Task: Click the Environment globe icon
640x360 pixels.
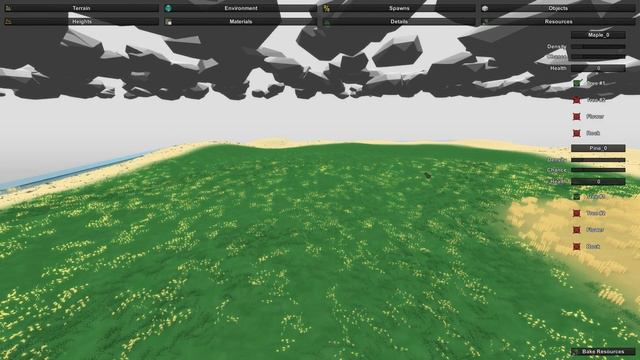Action: [168, 8]
